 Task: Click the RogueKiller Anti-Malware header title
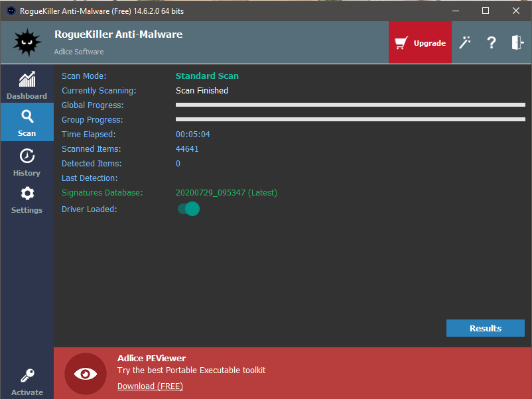(x=119, y=34)
